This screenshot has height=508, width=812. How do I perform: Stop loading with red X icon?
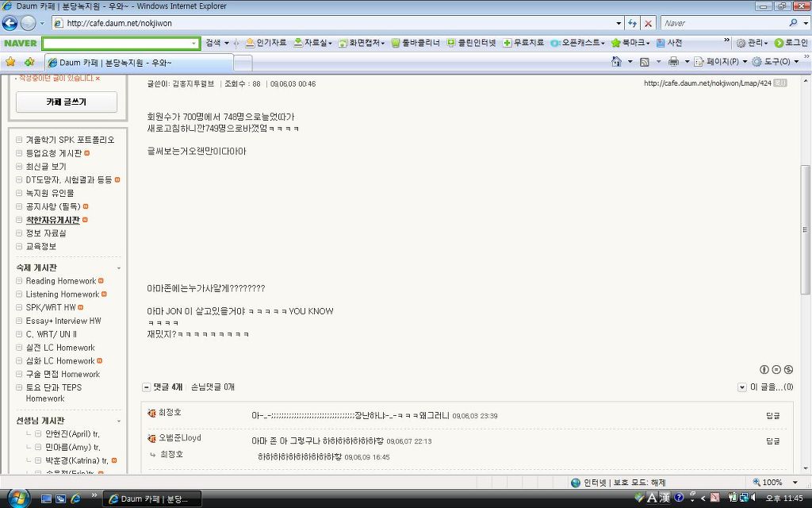(648, 23)
